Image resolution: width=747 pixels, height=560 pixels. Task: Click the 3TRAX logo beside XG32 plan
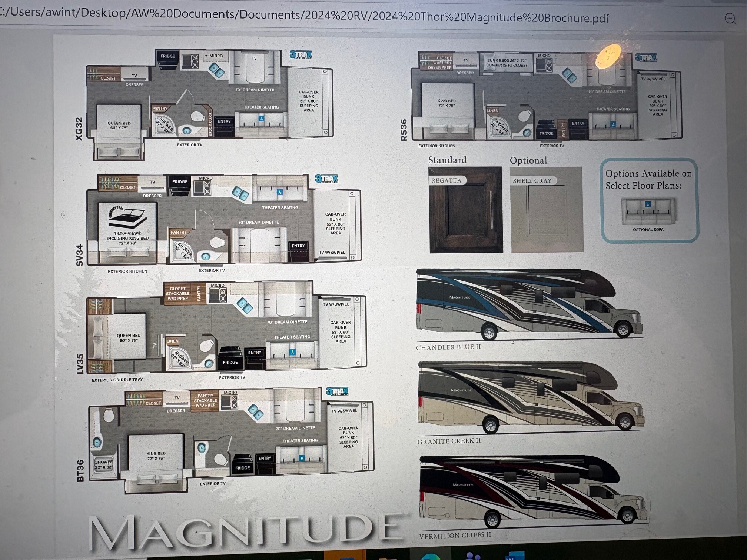(301, 55)
